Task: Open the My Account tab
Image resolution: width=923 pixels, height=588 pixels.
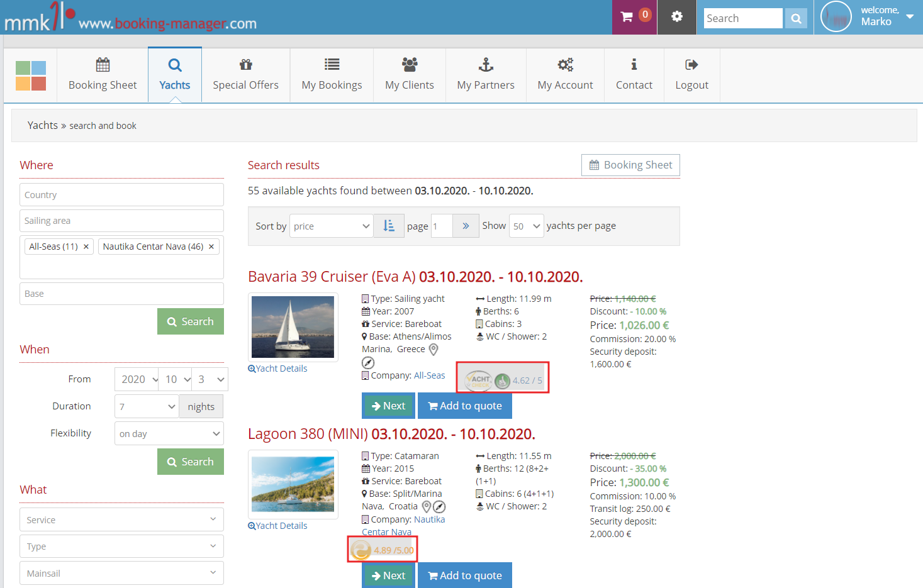Action: (x=566, y=75)
